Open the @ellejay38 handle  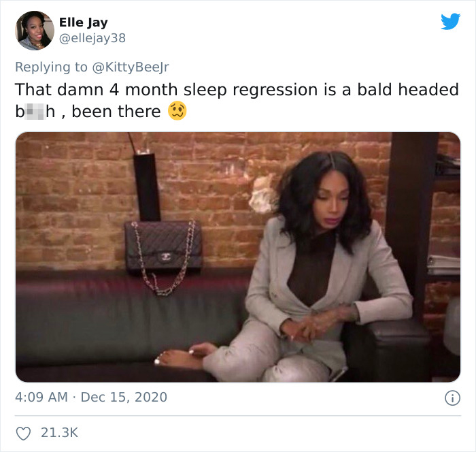click(92, 38)
